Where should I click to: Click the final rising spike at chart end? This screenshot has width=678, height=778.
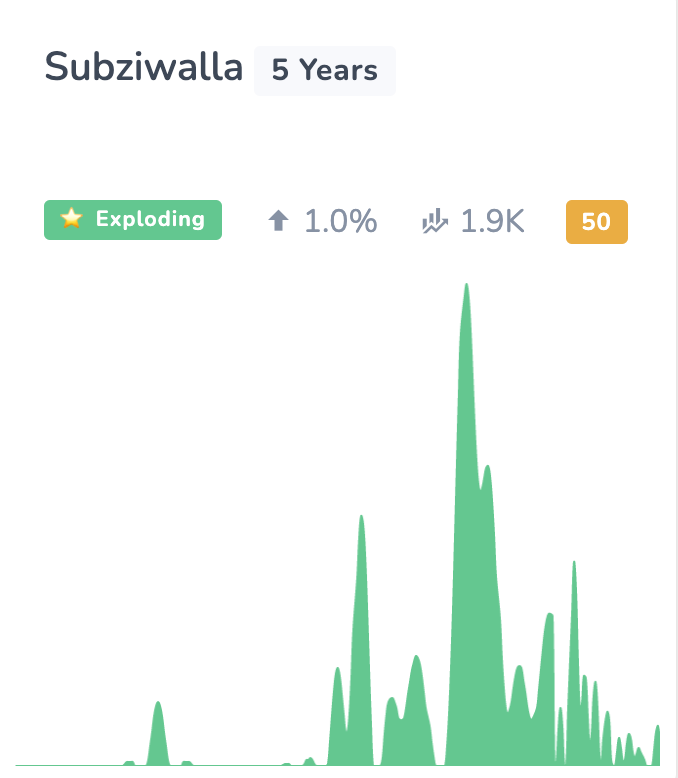coord(656,745)
